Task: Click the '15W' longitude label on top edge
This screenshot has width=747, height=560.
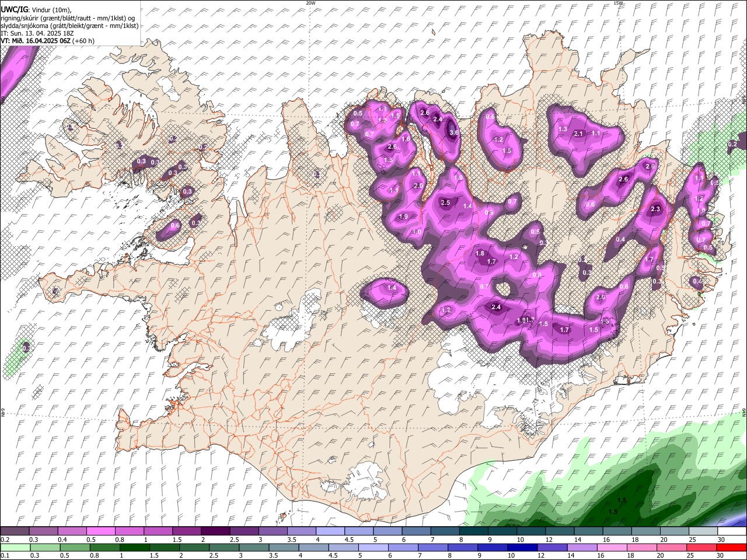Action: pyautogui.click(x=618, y=3)
